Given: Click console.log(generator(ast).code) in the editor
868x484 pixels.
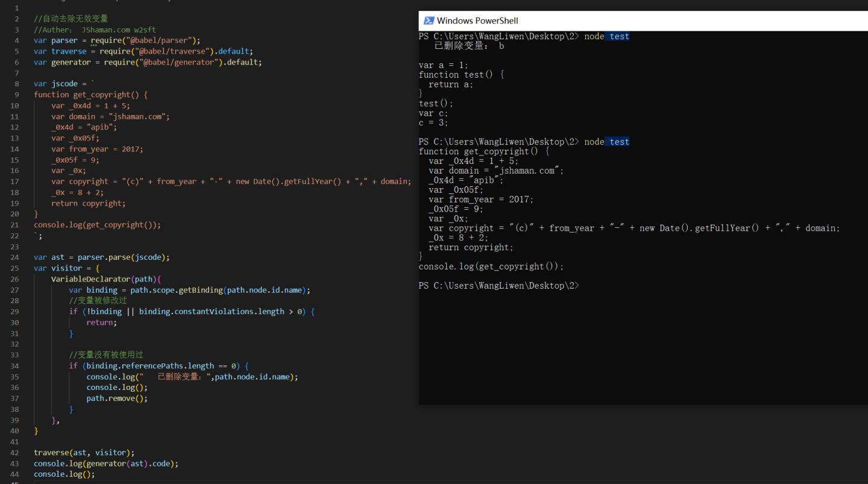Looking at the screenshot, I should (106, 464).
